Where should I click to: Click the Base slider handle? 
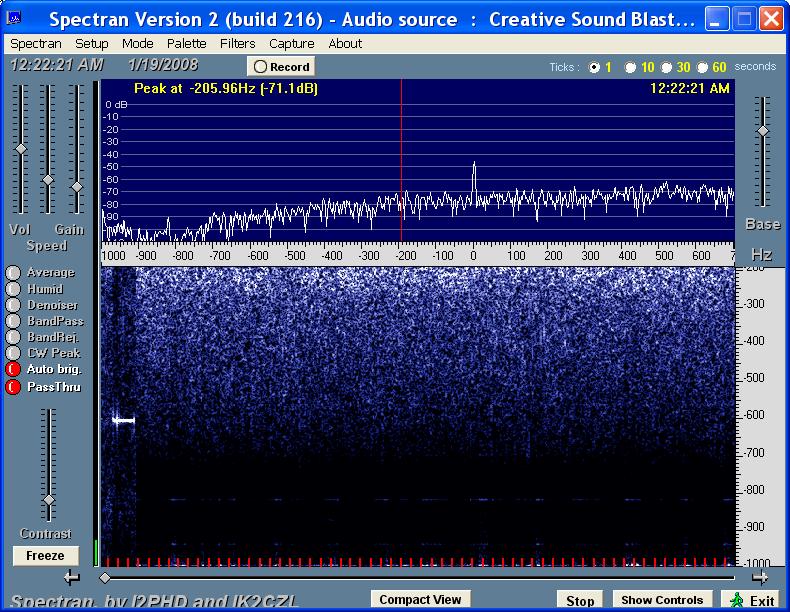(x=763, y=131)
